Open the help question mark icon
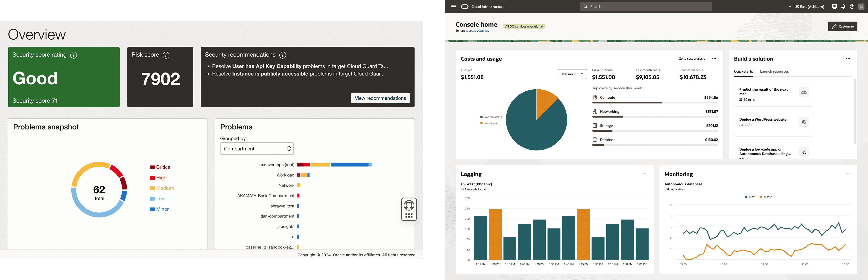This screenshot has height=280, width=868. (852, 6)
